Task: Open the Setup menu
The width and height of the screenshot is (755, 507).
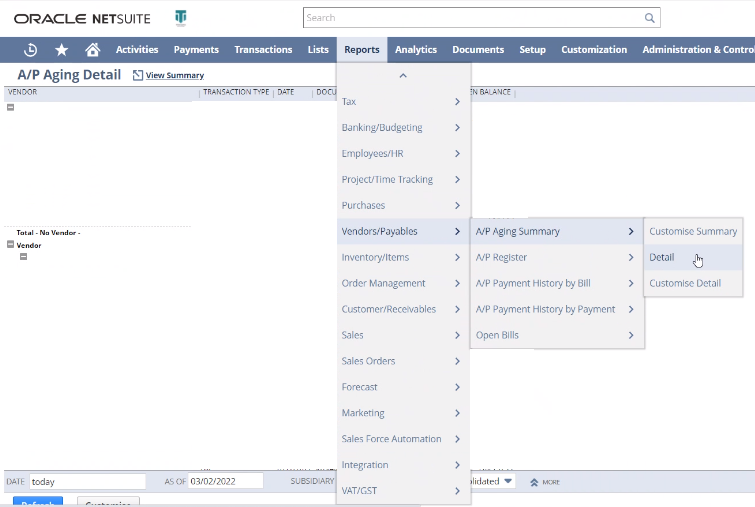Action: pos(532,50)
